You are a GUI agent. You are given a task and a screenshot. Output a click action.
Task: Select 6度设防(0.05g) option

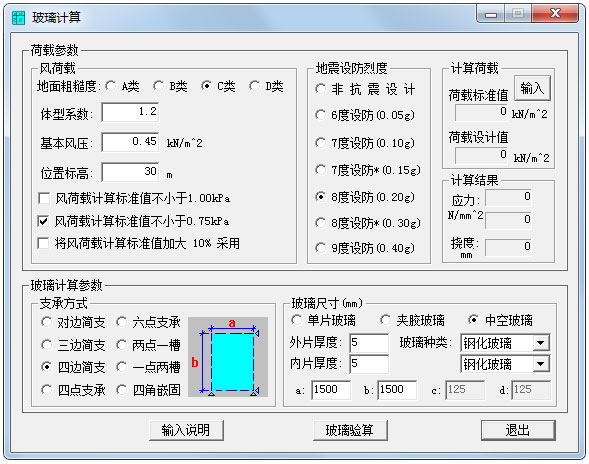pyautogui.click(x=365, y=115)
